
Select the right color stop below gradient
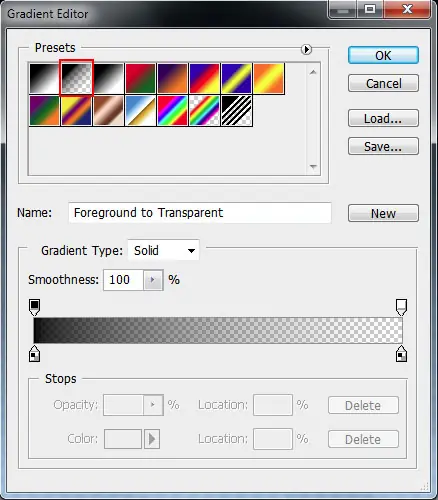pyautogui.click(x=401, y=354)
